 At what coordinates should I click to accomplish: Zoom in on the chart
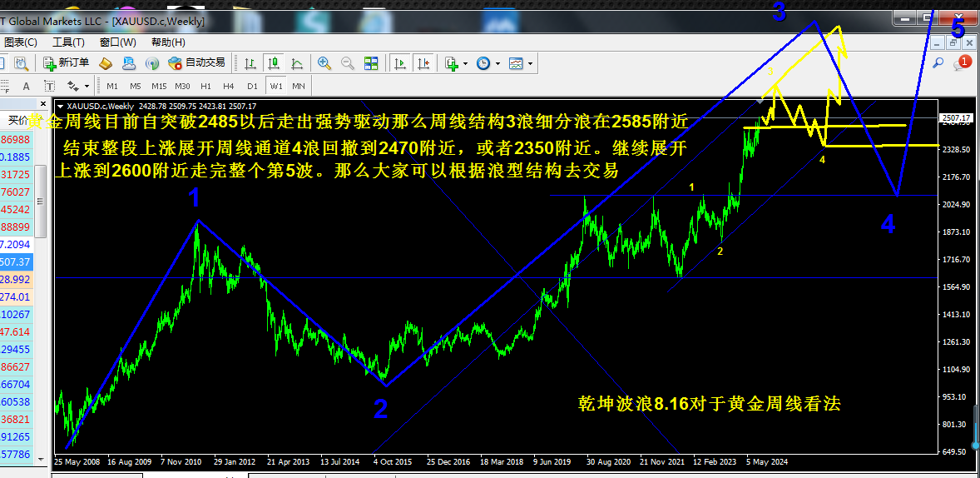click(324, 63)
